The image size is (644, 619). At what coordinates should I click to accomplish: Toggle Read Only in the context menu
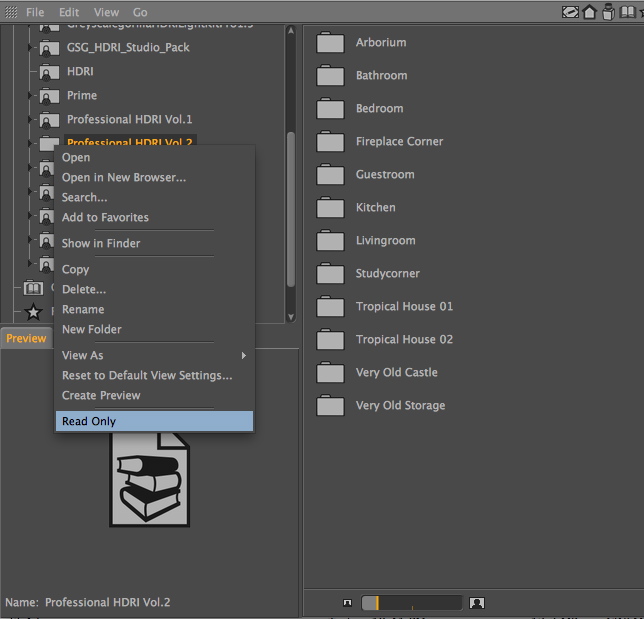point(154,421)
